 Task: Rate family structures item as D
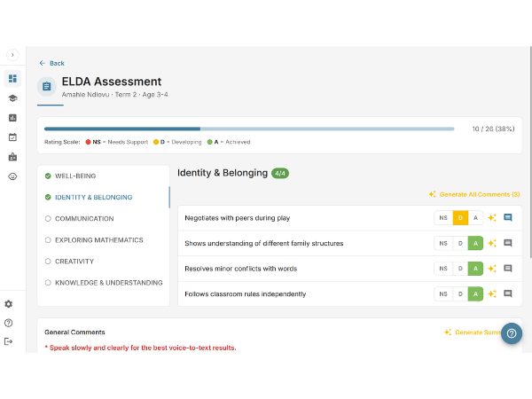(x=460, y=244)
